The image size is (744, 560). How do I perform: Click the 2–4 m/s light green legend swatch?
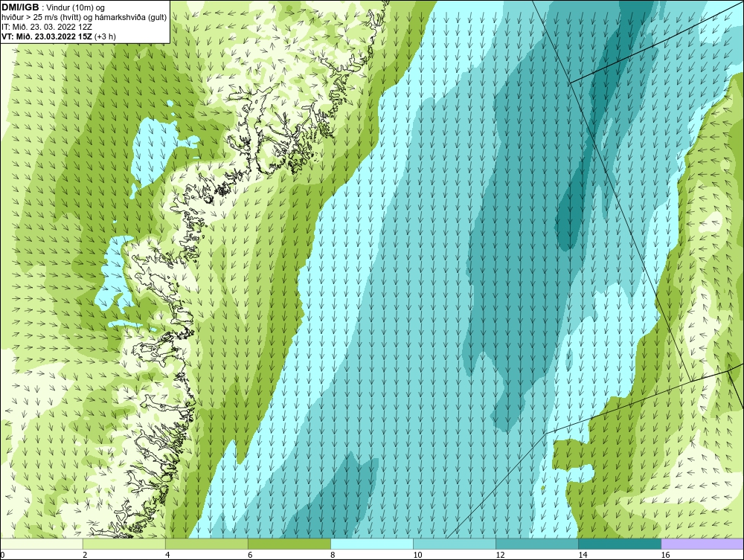(x=124, y=544)
